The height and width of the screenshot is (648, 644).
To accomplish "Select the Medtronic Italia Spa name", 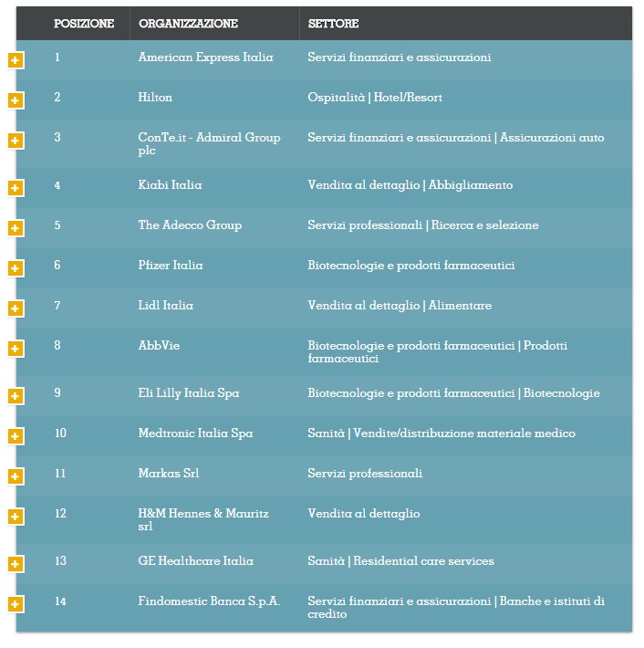I will click(x=196, y=434).
